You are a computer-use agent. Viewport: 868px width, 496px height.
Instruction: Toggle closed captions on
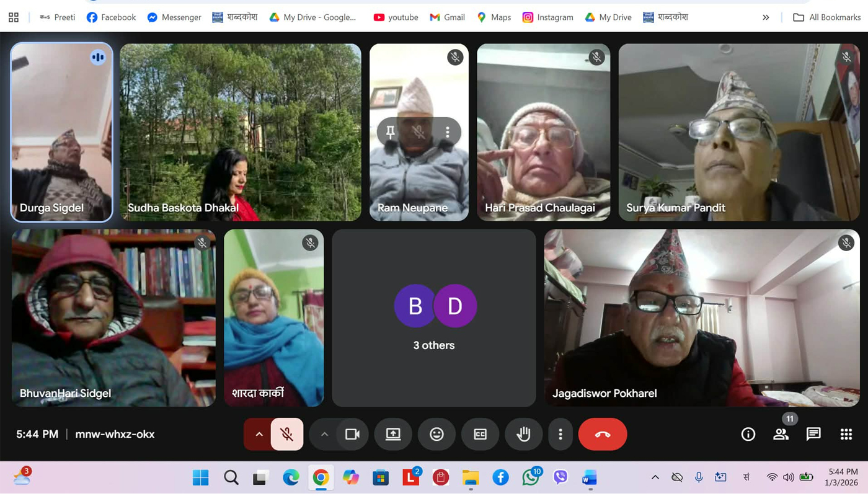pos(480,435)
